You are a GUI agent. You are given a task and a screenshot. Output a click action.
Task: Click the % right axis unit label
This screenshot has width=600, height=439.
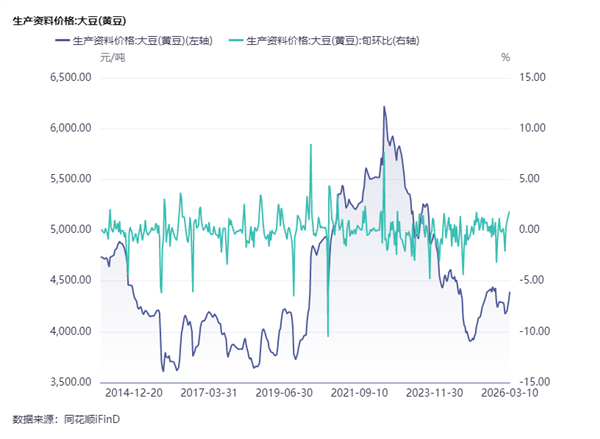[x=505, y=58]
